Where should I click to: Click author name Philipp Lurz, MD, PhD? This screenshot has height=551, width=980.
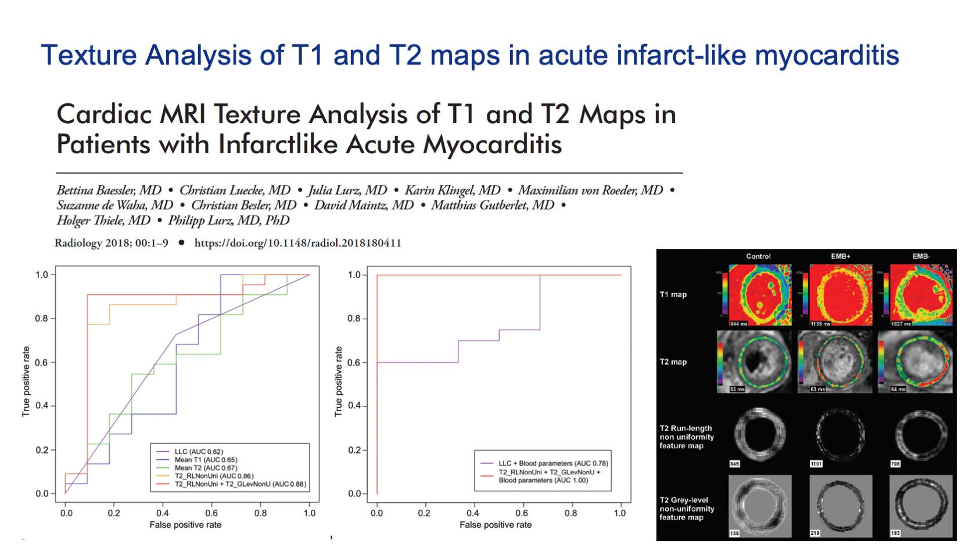[x=229, y=221]
